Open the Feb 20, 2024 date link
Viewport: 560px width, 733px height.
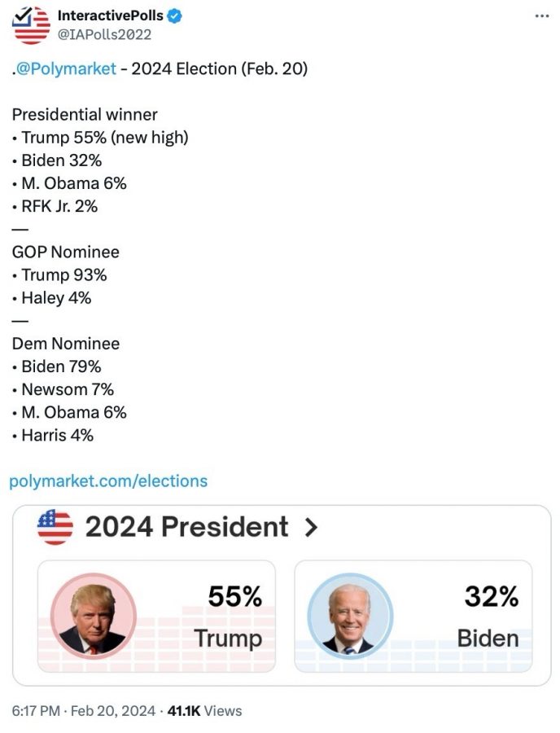(x=112, y=710)
